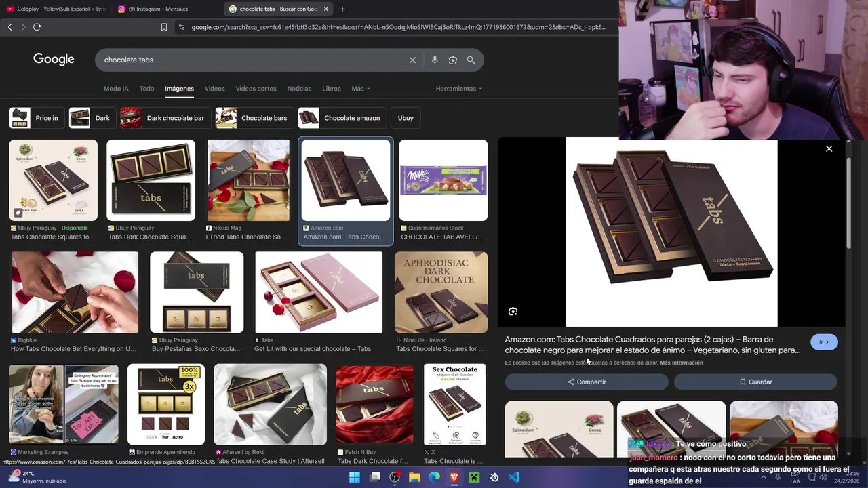Open the Aftersell by Rokt thumbnail
This screenshot has width=868, height=488.
270,405
